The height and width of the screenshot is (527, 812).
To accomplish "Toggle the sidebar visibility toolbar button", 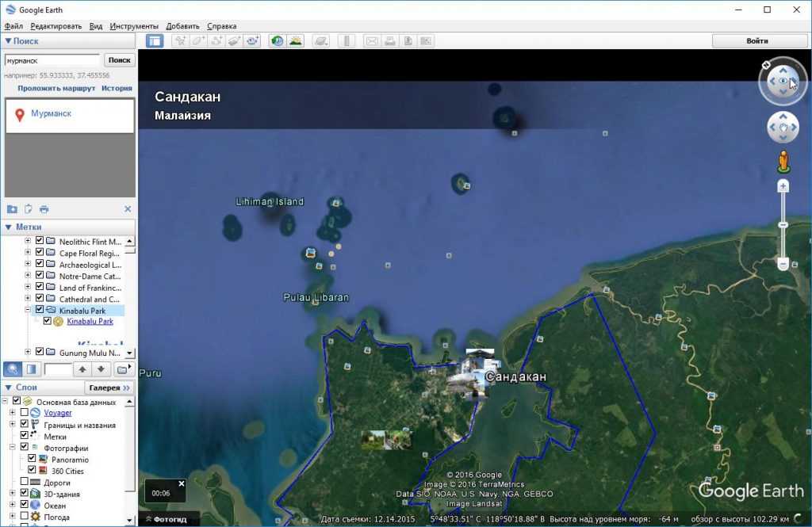I will coord(155,41).
